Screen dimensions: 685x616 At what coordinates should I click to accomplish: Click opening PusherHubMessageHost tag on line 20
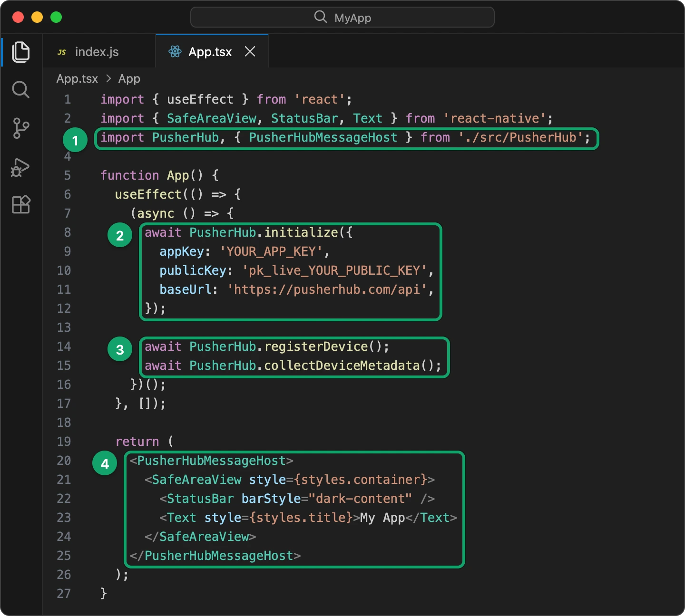[x=212, y=461]
